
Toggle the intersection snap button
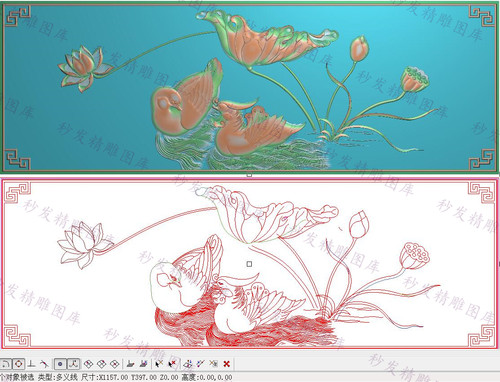(73, 364)
